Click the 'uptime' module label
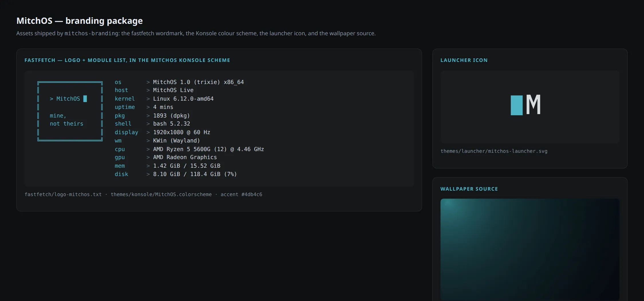The height and width of the screenshot is (301, 644). [125, 107]
